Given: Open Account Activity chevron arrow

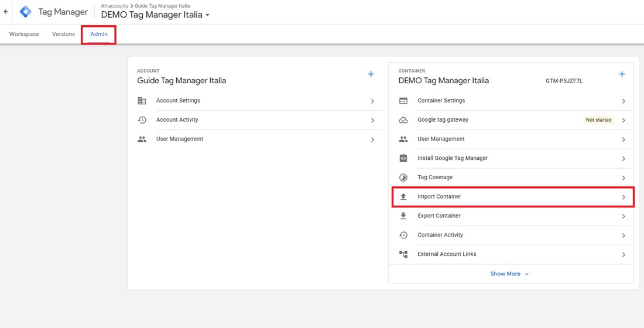Looking at the screenshot, I should coord(372,120).
